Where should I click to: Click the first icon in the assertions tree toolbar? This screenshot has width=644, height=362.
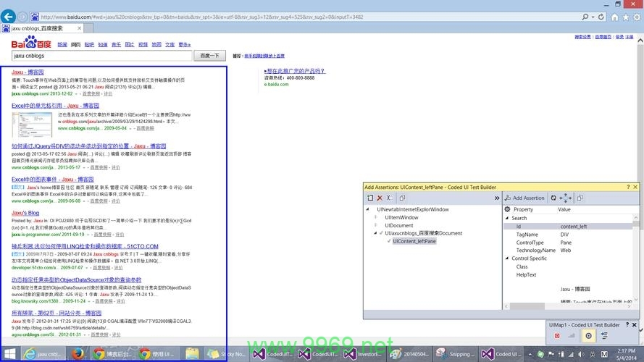[370, 198]
